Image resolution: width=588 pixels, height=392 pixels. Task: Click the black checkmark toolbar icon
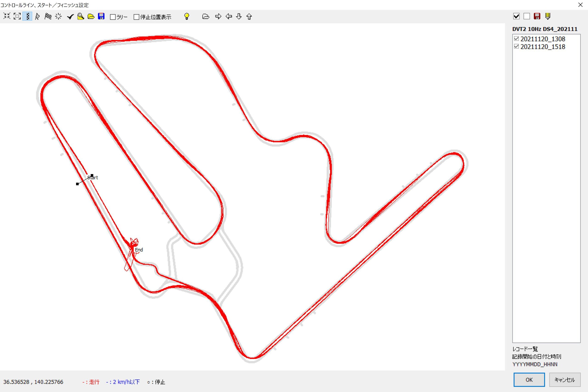70,17
